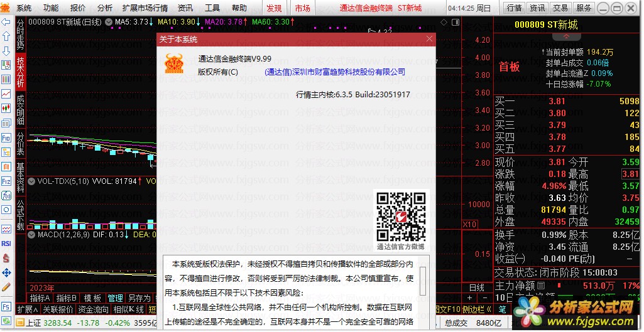Click the 管理 tab below the chart
This screenshot has width=644, height=332.
click(116, 298)
